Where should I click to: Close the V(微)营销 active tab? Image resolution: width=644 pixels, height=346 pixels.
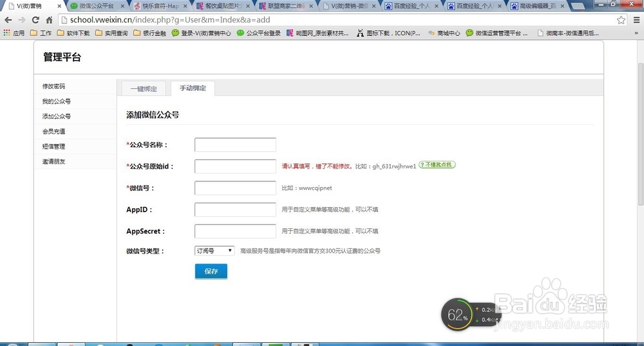pyautogui.click(x=59, y=6)
